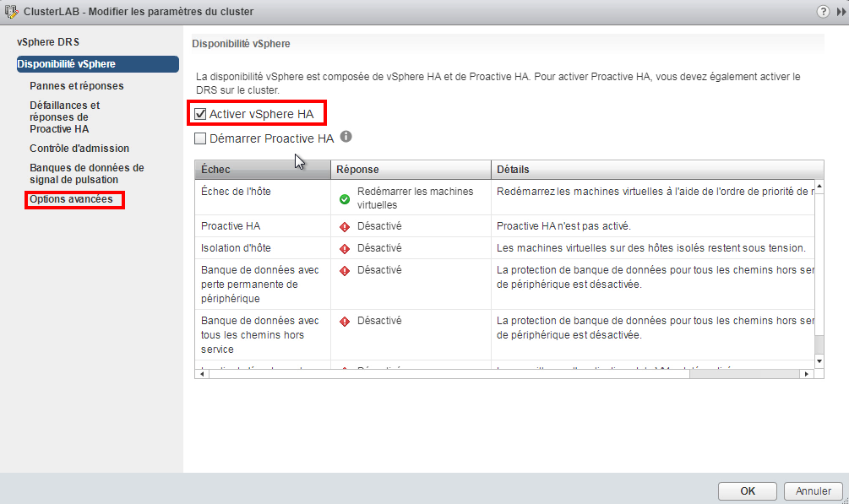
Task: Click 'Les machines virtuelles sur des hôtes isolés' detail
Action: point(651,248)
